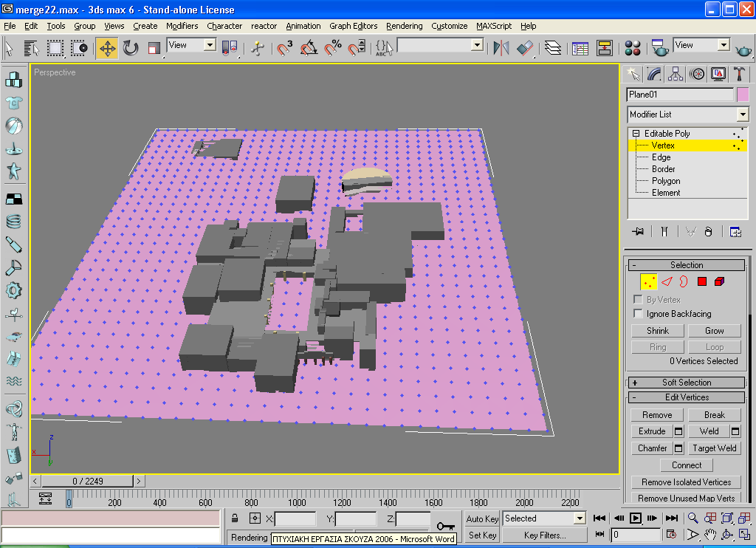Expand the Soft Selection rollout
The height and width of the screenshot is (548, 756).
[687, 383]
